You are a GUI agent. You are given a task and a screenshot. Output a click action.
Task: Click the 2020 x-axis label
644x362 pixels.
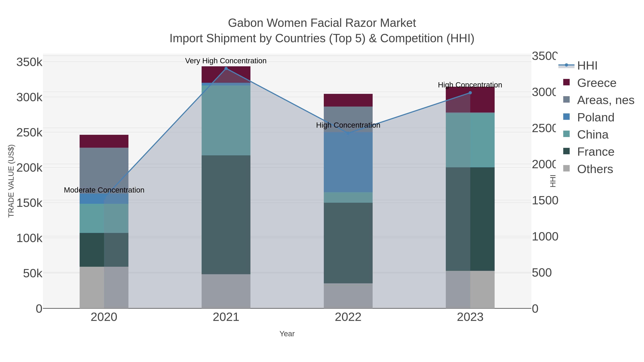[104, 317]
